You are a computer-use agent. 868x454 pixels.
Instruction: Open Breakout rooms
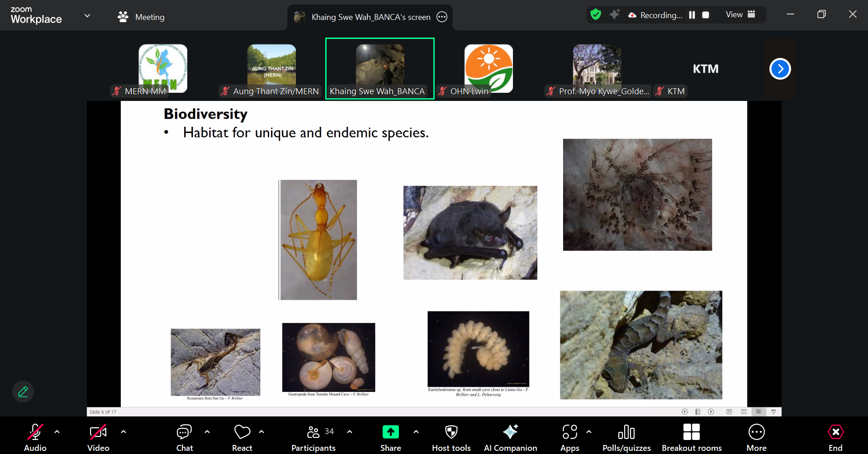(x=691, y=437)
